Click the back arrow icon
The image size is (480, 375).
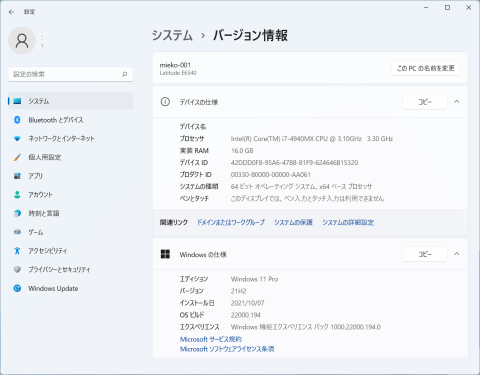(x=12, y=12)
